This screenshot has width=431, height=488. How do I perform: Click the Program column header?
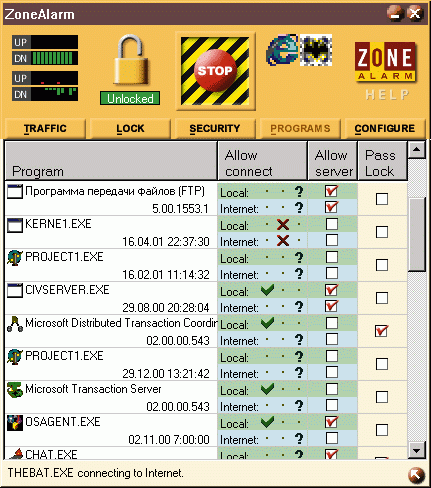pos(111,161)
